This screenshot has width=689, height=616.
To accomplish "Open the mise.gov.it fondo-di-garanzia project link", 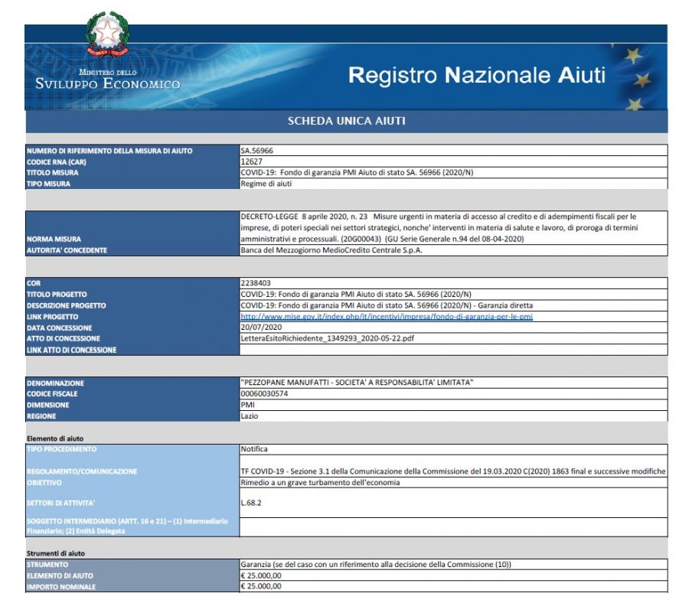I will pos(387,316).
